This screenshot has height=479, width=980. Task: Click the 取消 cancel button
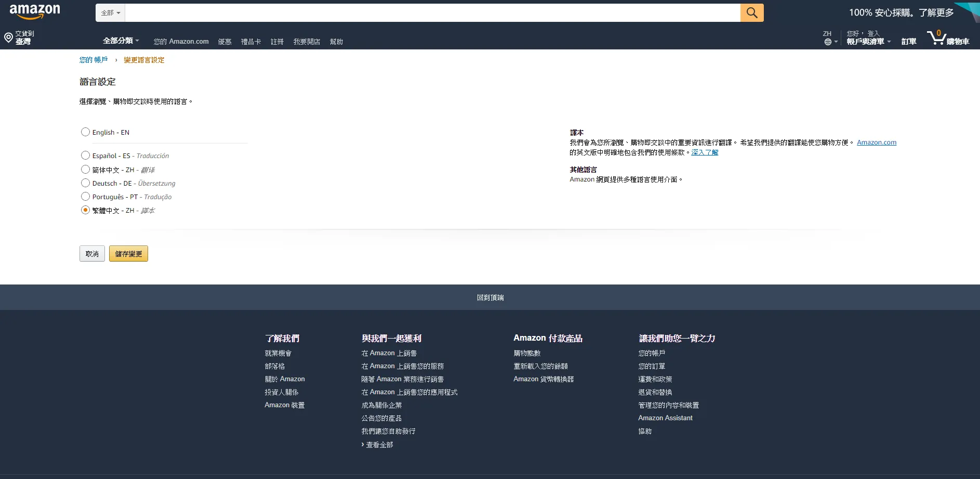tap(92, 254)
